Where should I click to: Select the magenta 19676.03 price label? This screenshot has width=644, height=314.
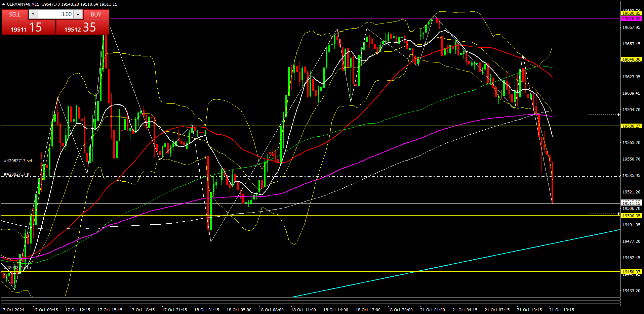click(x=631, y=19)
